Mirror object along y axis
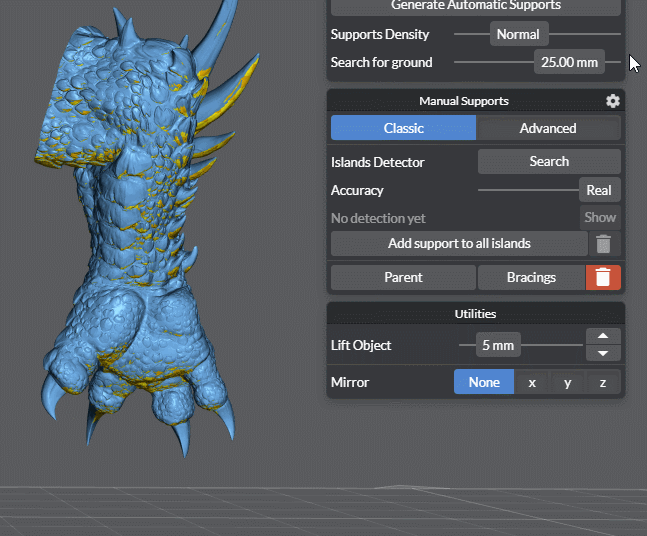The image size is (647, 536). (567, 383)
